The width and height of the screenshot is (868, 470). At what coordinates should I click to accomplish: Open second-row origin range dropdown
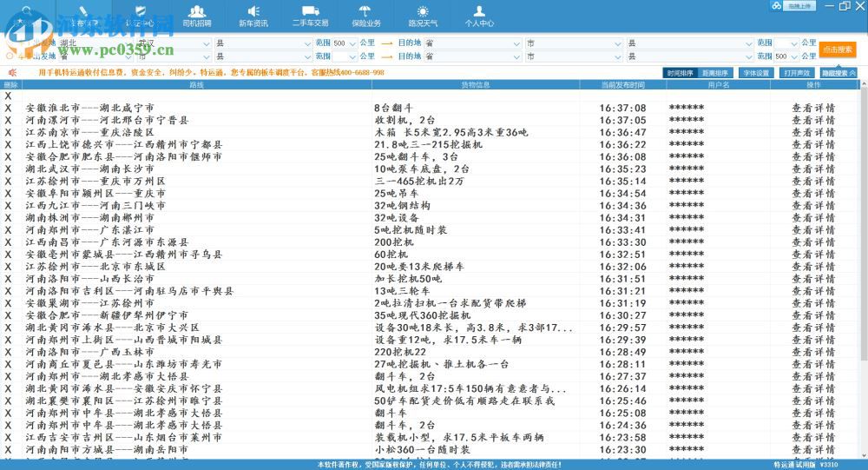[345, 56]
